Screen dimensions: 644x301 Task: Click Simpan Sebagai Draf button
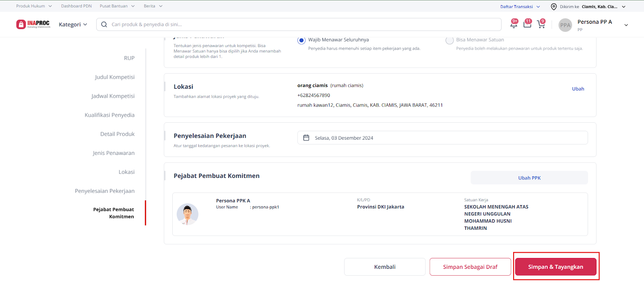pyautogui.click(x=470, y=267)
